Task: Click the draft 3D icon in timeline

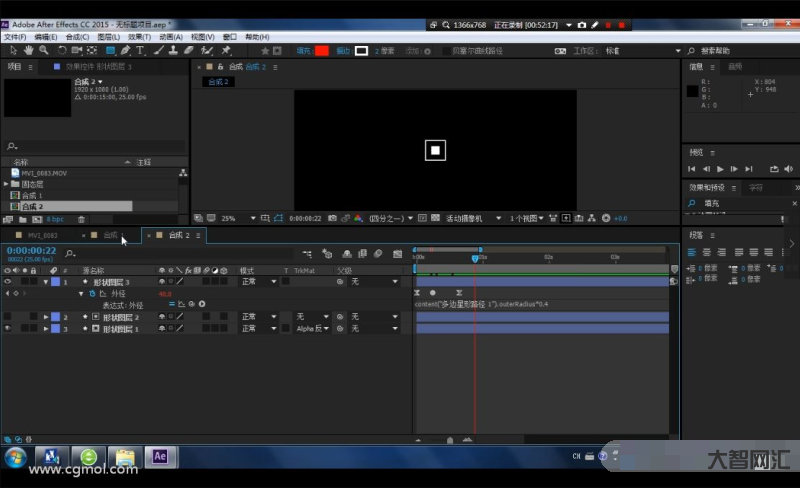Action: click(x=327, y=254)
